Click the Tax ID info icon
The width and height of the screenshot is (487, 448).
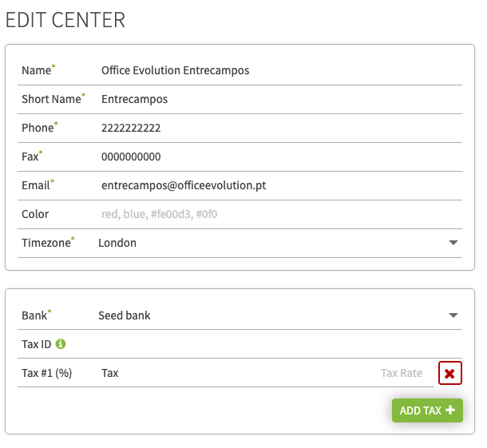61,344
